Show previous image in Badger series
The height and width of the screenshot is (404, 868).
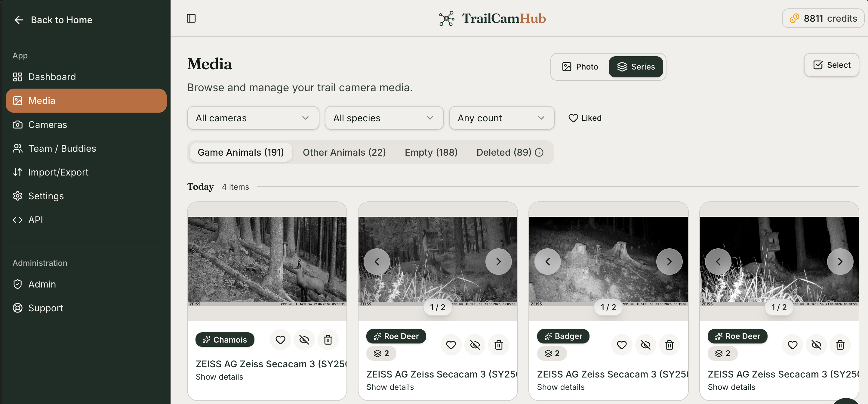point(548,261)
